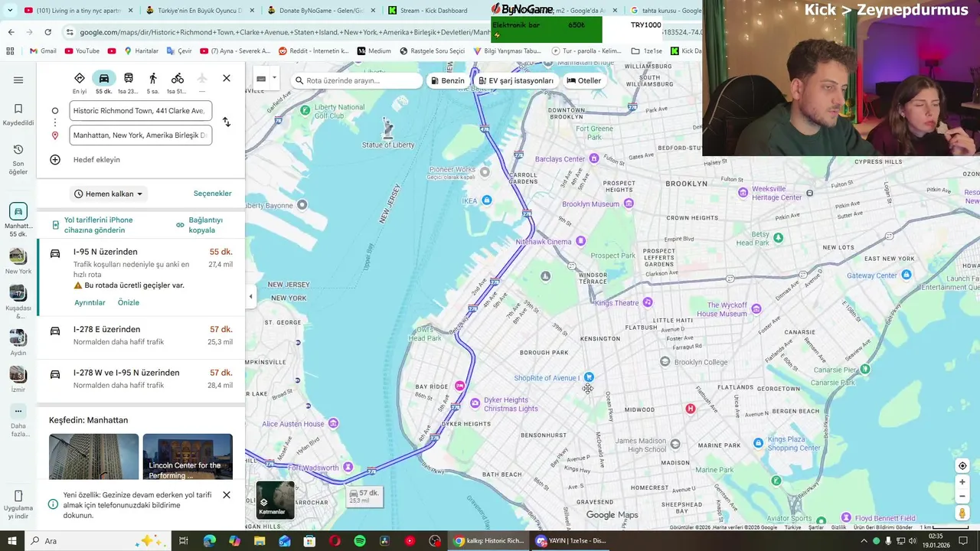Viewport: 980px width, 551px height.
Task: Open Haritalar bookmark
Action: [x=141, y=51]
